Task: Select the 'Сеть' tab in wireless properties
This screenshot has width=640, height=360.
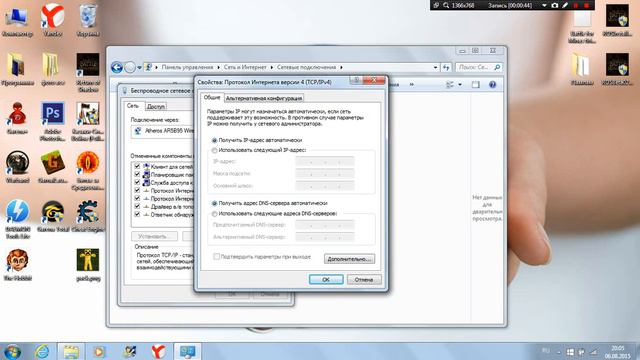Action: [133, 106]
